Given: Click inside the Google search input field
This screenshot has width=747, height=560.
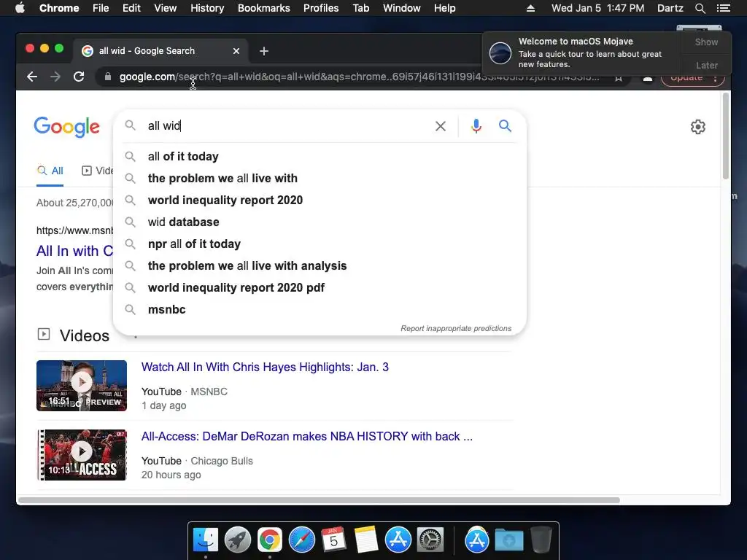Looking at the screenshot, I should click(x=286, y=126).
